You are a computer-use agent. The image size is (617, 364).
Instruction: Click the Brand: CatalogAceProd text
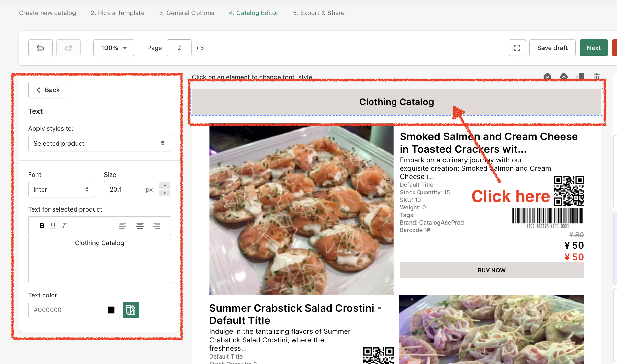point(432,223)
